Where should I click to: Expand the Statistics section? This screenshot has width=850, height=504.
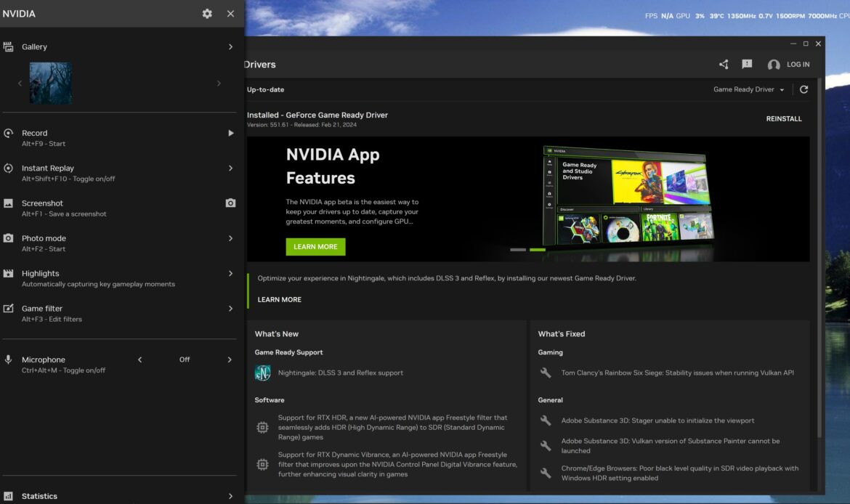[230, 496]
